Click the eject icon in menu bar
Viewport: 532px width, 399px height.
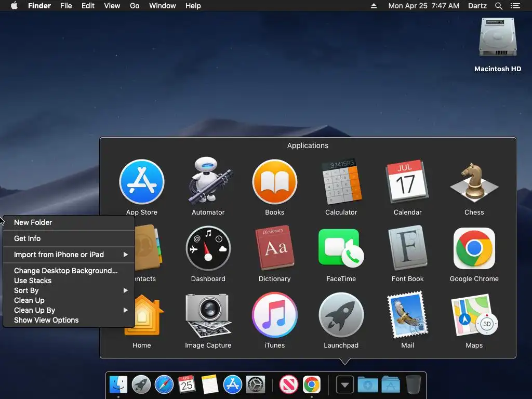[x=374, y=6]
